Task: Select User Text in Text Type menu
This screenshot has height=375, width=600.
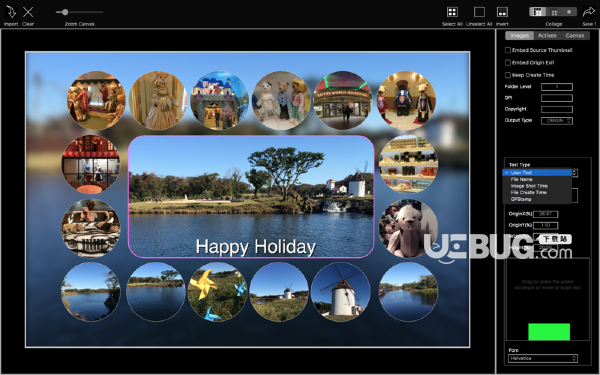Action: point(537,173)
